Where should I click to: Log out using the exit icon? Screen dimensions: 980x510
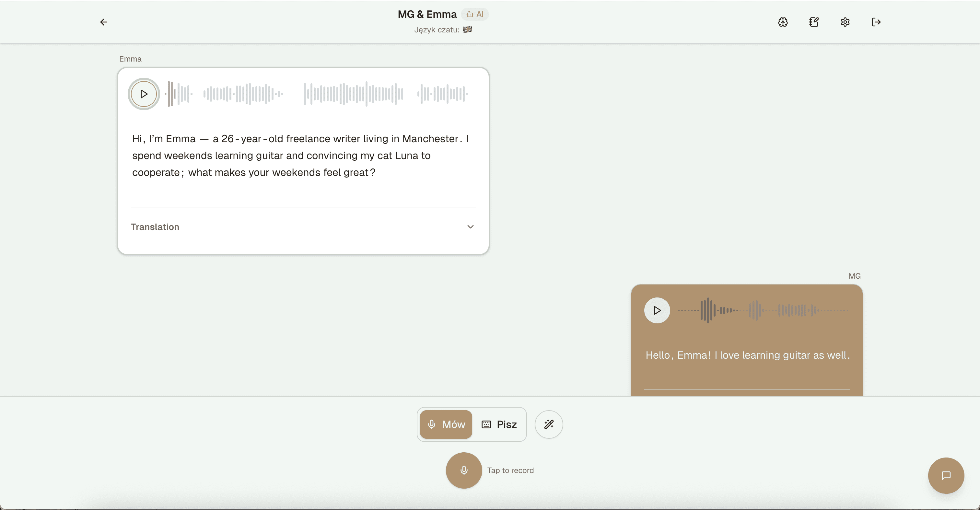[876, 22]
